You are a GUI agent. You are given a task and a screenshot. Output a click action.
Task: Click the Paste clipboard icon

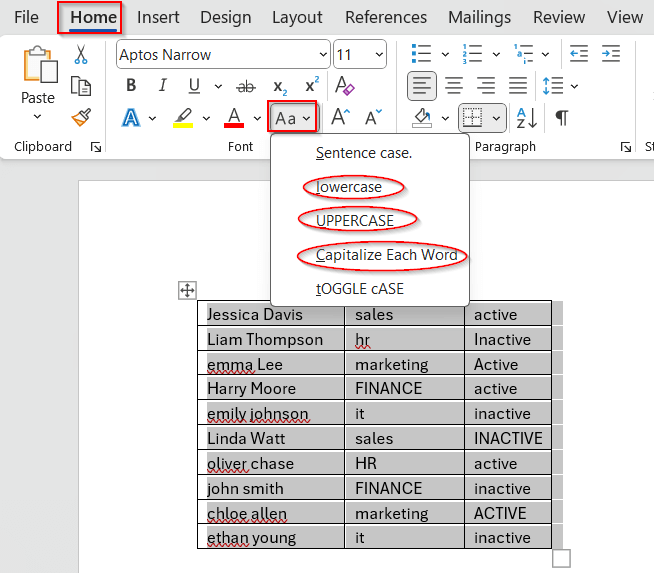(x=40, y=65)
